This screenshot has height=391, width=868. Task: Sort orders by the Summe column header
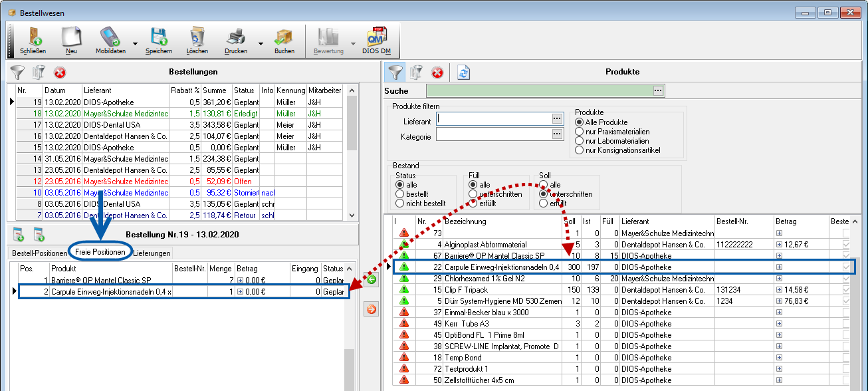(x=217, y=90)
